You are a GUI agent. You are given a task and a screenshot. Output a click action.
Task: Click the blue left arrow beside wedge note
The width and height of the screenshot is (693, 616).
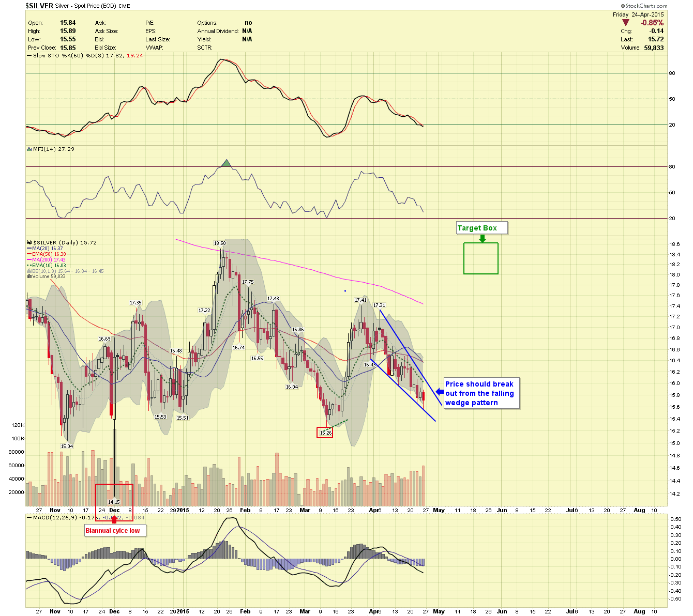pos(439,392)
